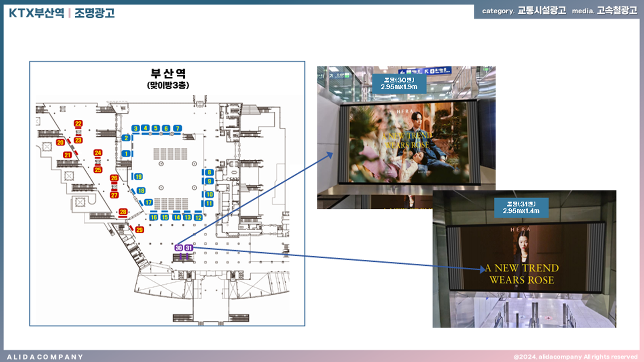Click the 고속철광고 media label
Image resolution: width=644 pixels, height=362 pixels.
point(617,11)
